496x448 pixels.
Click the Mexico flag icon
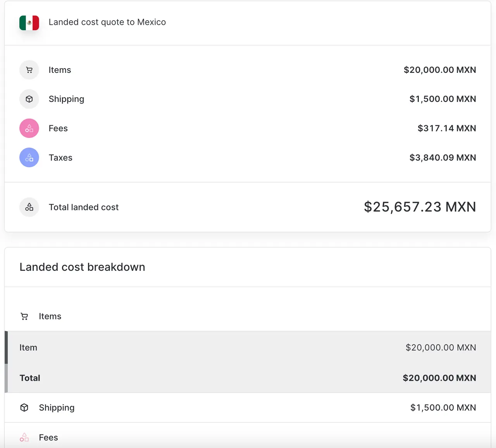click(x=29, y=22)
